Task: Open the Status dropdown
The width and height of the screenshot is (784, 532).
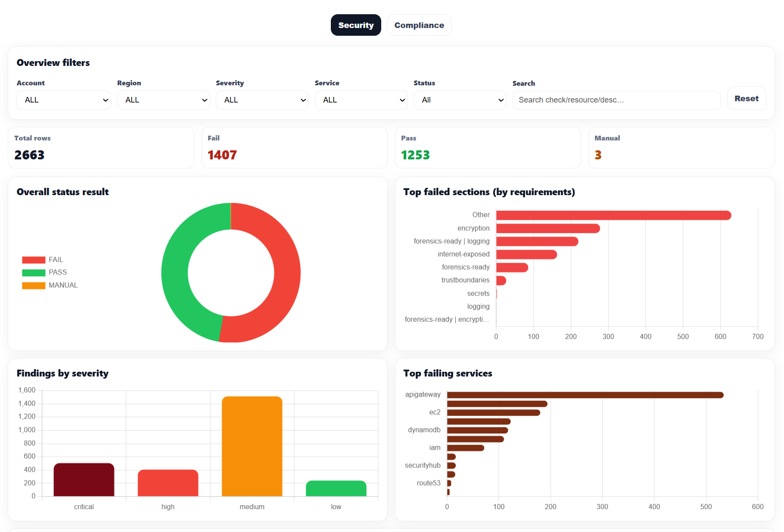Action: point(460,100)
